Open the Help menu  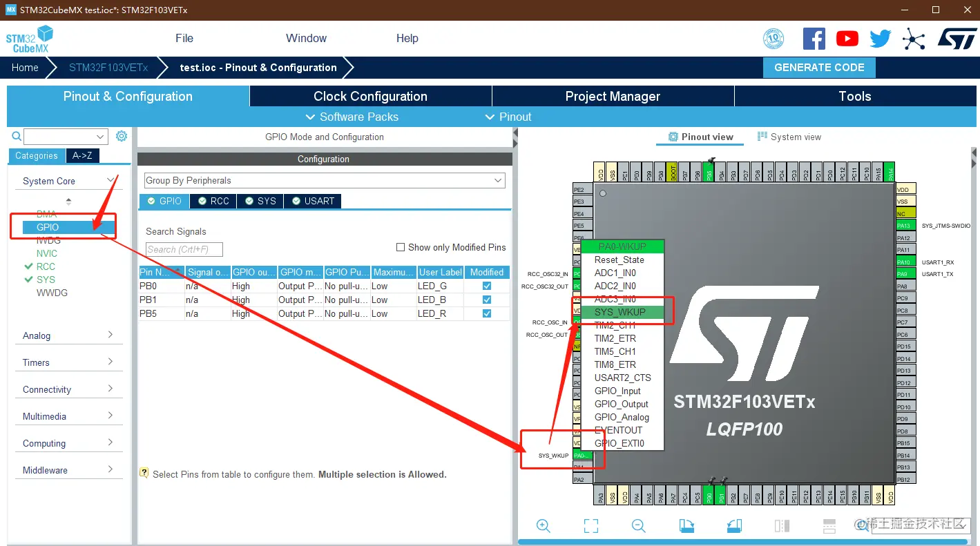407,38
